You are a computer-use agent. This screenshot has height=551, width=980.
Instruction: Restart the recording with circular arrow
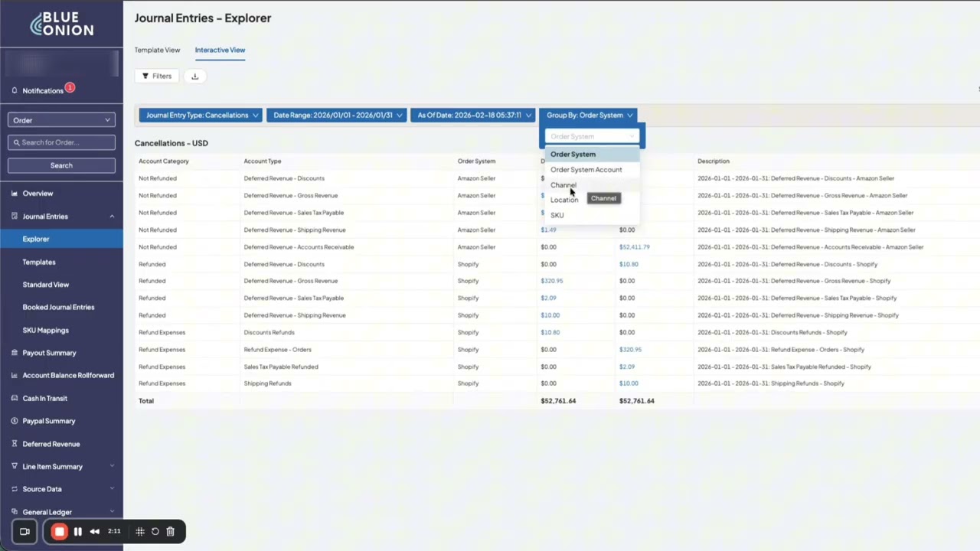click(155, 531)
